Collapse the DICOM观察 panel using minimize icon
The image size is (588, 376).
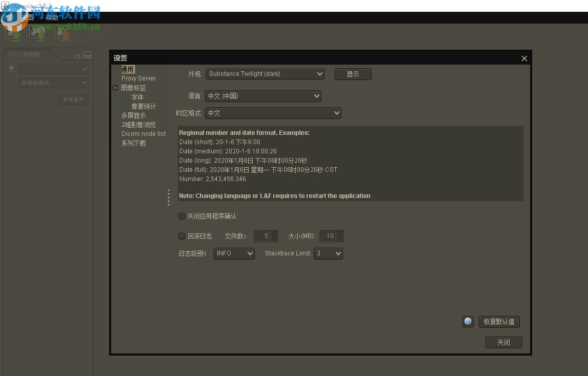[x=77, y=56]
